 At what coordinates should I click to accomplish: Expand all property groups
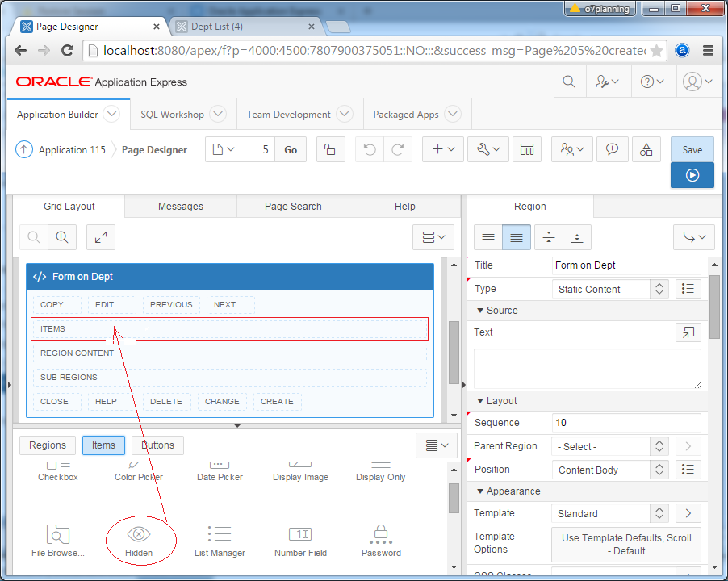point(577,237)
